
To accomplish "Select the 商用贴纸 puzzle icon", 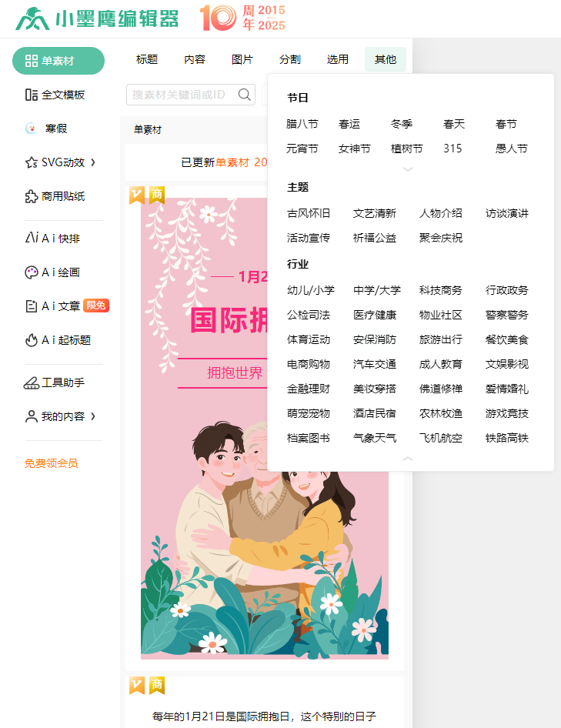I will pos(31,196).
